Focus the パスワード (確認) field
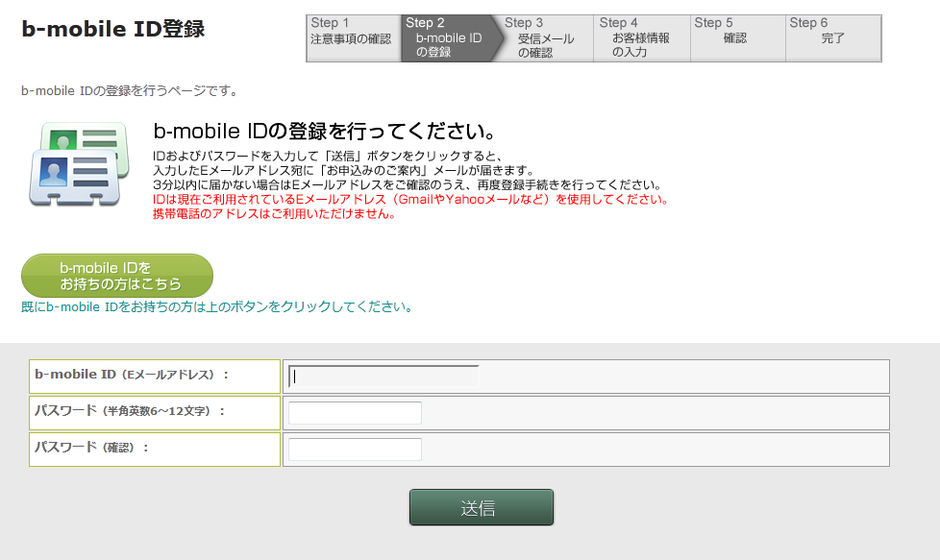This screenshot has width=940, height=560. tap(355, 450)
